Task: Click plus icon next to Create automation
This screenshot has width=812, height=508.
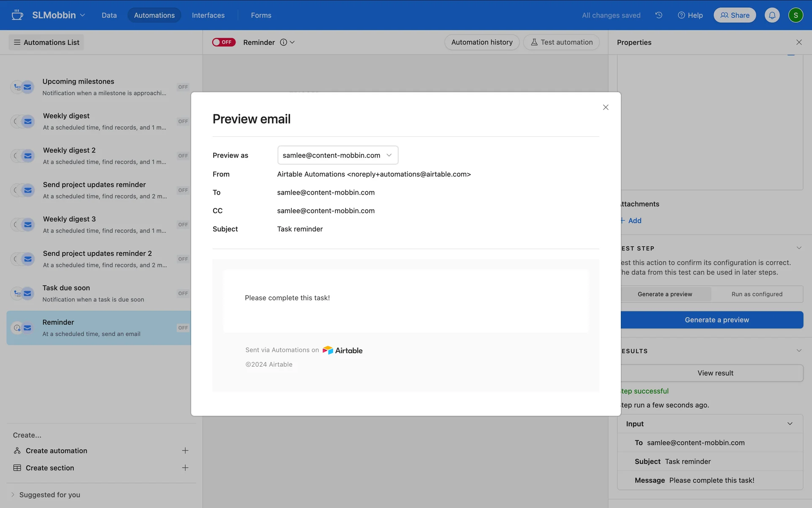Action: [x=185, y=450]
